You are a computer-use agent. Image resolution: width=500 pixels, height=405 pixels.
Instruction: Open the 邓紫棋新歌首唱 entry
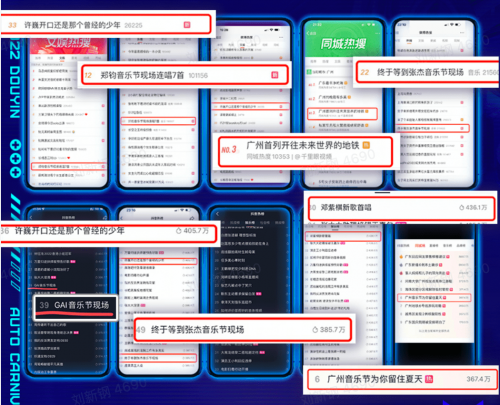[402, 208]
